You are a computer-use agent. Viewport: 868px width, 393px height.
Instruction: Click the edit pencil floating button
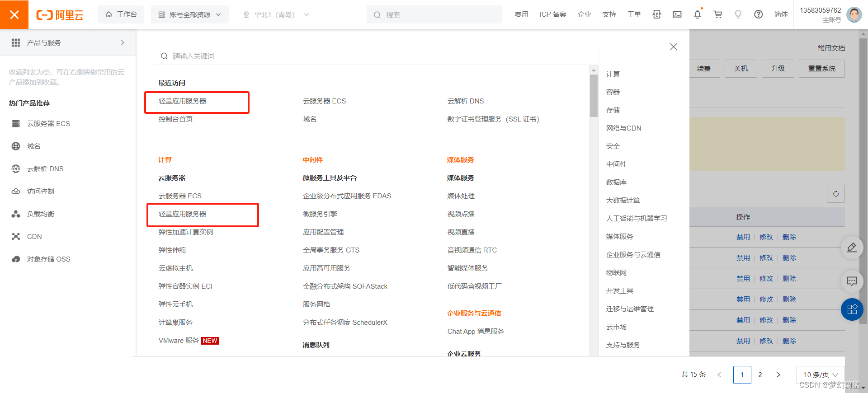tap(852, 248)
